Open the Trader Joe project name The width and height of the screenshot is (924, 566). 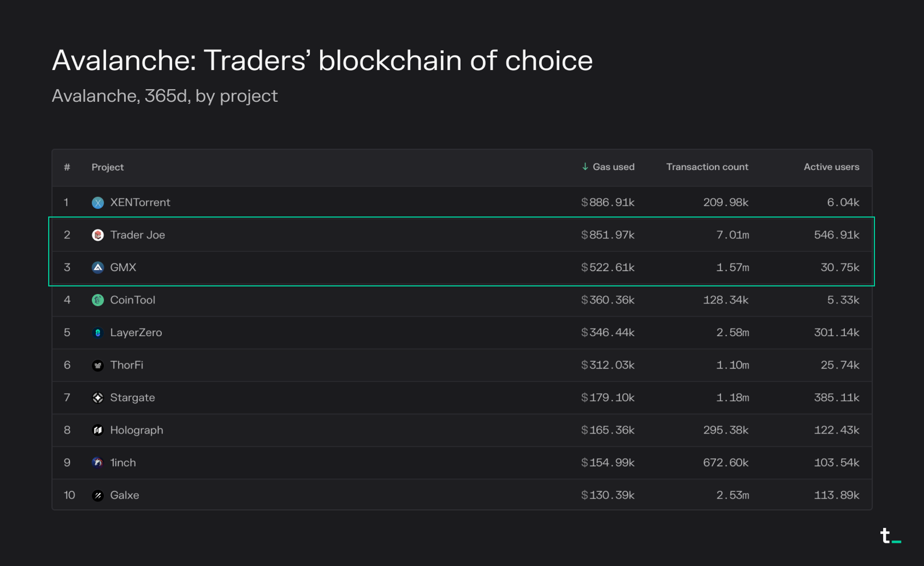[x=138, y=235]
